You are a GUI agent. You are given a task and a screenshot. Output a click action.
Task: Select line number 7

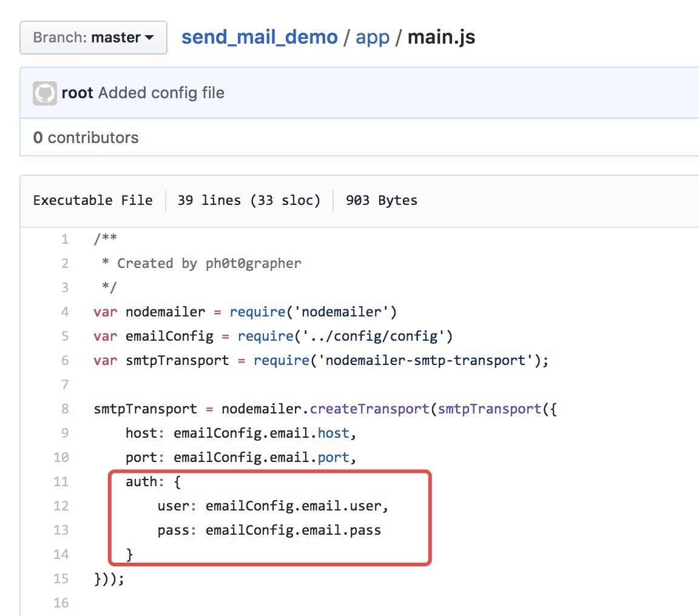pyautogui.click(x=65, y=384)
